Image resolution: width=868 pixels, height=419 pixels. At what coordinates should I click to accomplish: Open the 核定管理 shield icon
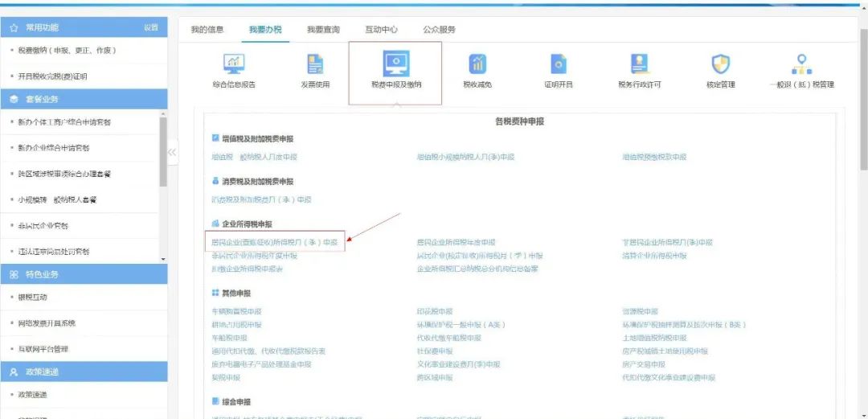pos(720,64)
